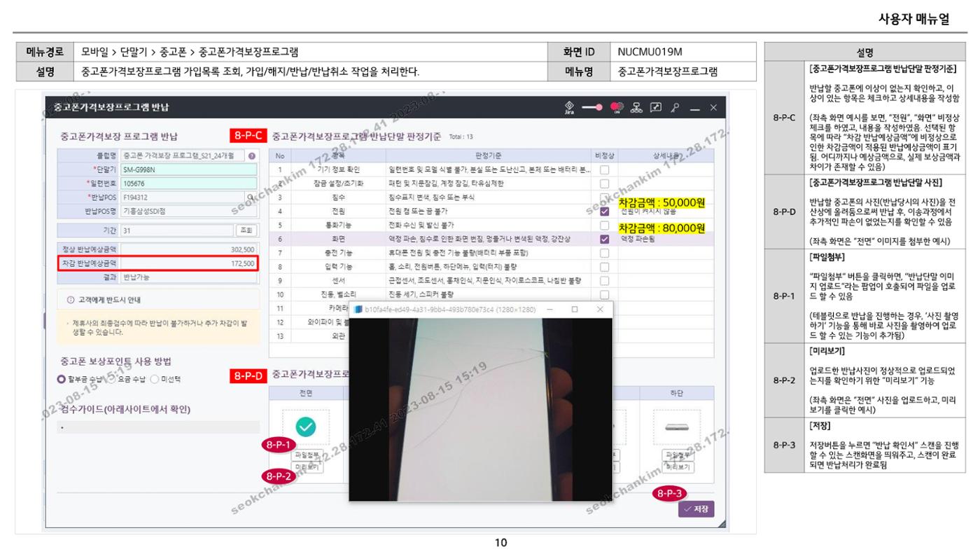Viewport: 980px width, 552px height.
Task: Open the Jira icon in title bar
Action: (x=568, y=107)
